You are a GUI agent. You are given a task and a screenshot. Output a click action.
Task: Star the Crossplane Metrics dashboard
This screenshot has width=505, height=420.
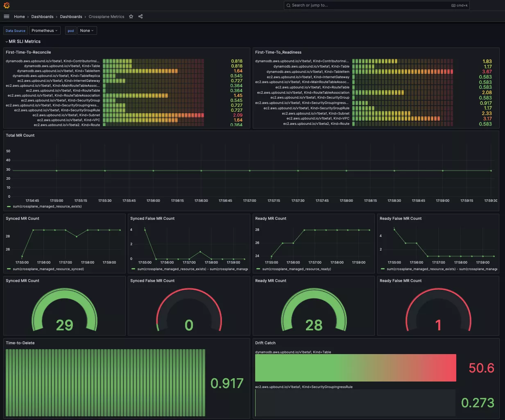[131, 16]
